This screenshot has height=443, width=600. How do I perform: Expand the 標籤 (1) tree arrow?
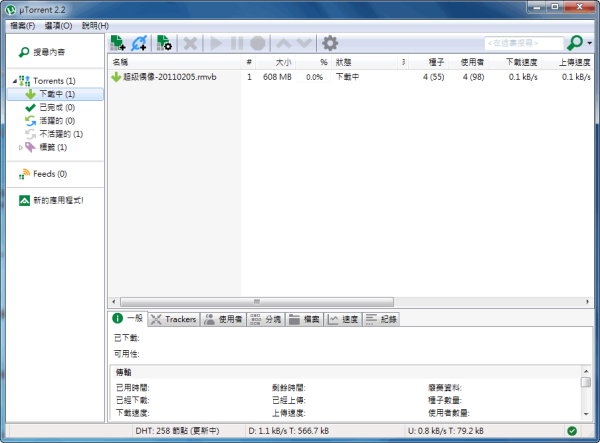tap(21, 147)
